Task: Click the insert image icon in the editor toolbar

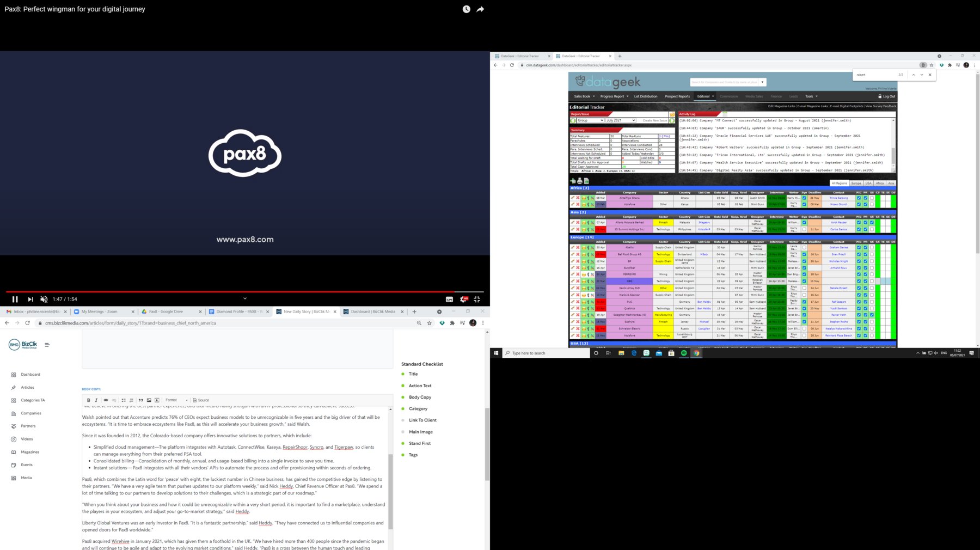Action: 149,400
